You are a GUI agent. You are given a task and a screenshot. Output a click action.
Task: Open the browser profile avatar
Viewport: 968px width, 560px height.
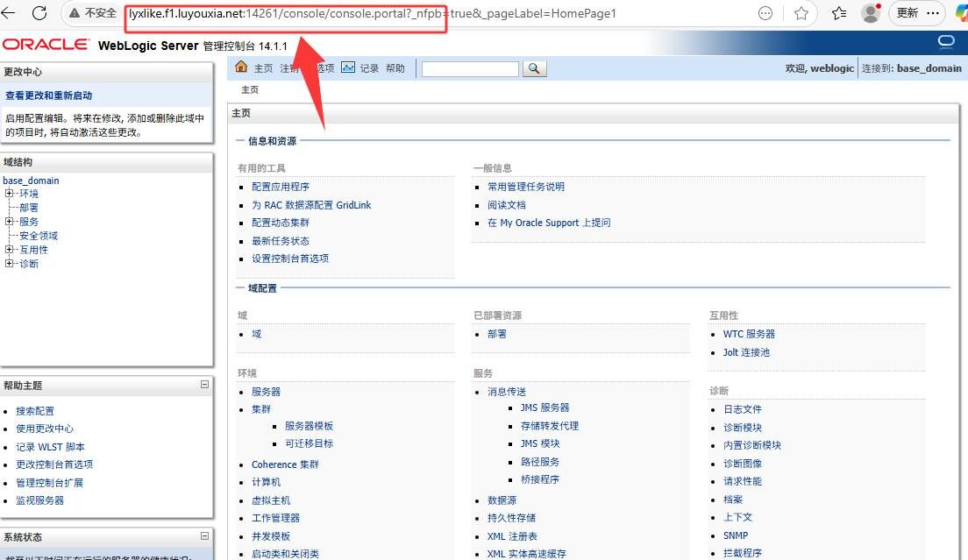(871, 13)
